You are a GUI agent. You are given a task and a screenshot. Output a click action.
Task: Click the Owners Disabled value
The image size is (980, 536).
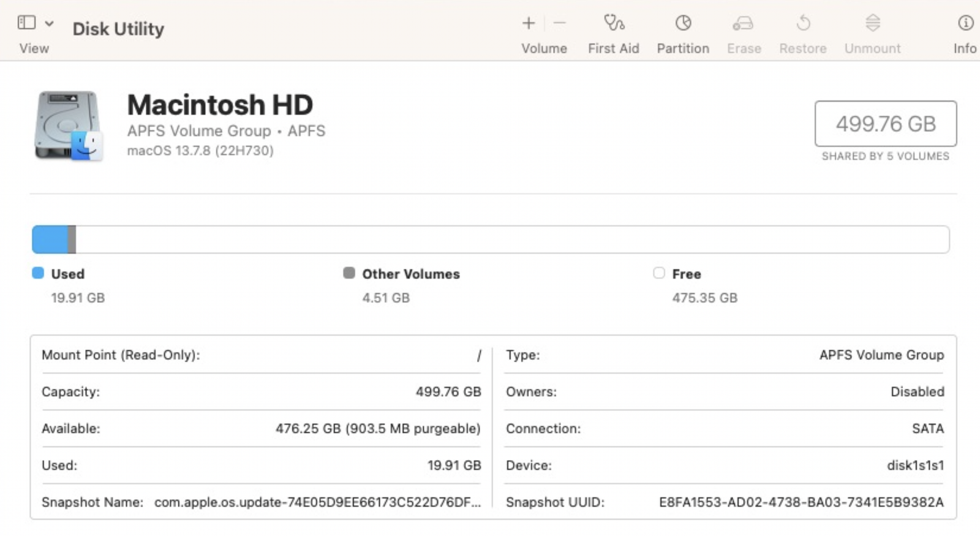tap(918, 392)
